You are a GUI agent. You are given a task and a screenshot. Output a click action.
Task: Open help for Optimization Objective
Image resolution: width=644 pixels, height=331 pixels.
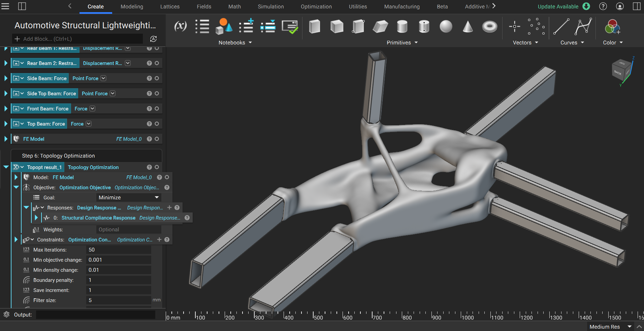click(x=167, y=187)
